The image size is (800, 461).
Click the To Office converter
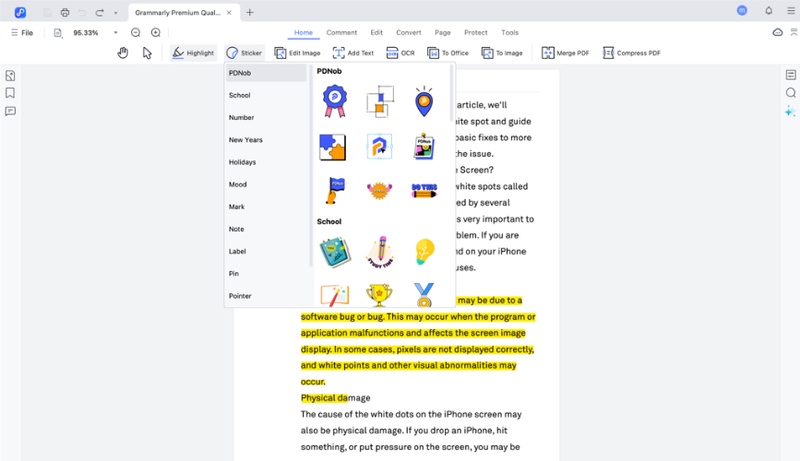click(447, 53)
